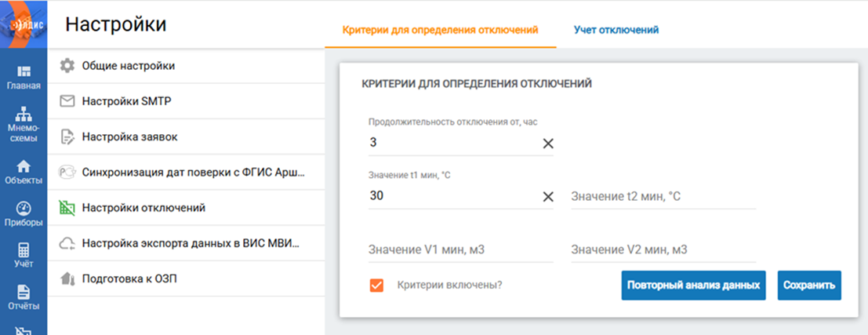Switch to Учет отключений tab

(x=611, y=30)
